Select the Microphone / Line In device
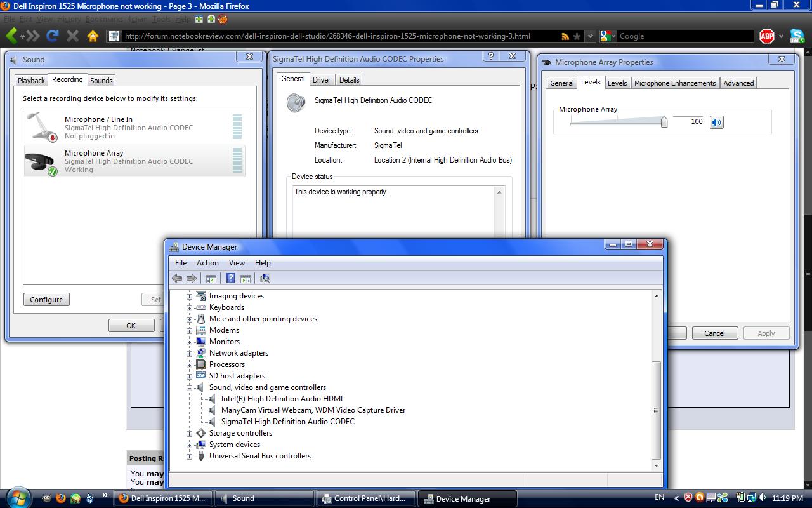812x508 pixels. click(136, 127)
